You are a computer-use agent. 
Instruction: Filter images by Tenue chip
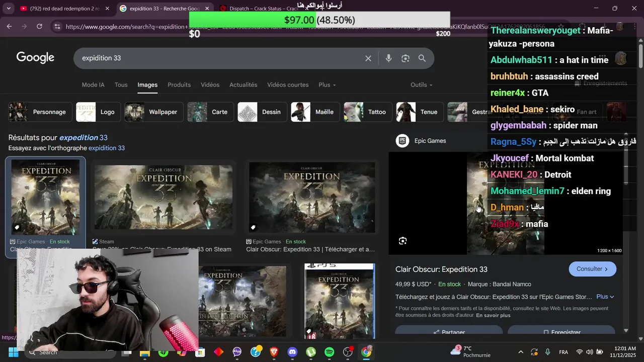[x=420, y=112]
